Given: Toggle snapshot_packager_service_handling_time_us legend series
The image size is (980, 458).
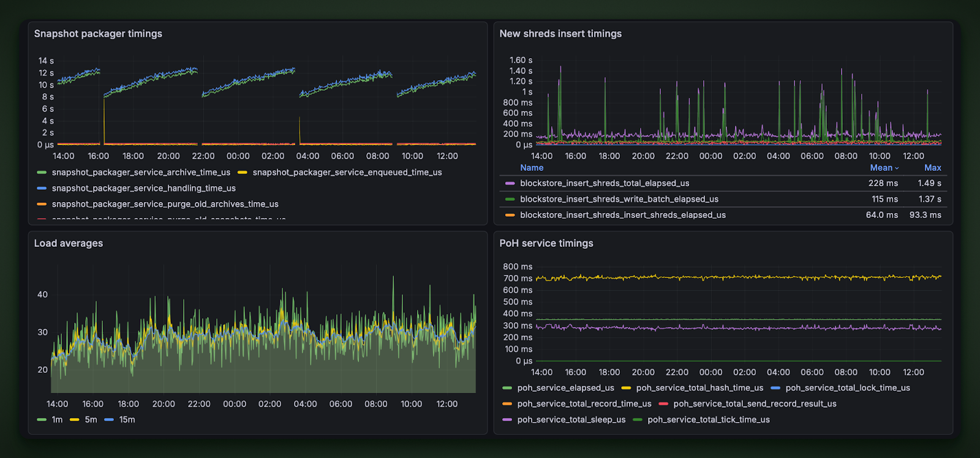Looking at the screenshot, I should point(144,189).
